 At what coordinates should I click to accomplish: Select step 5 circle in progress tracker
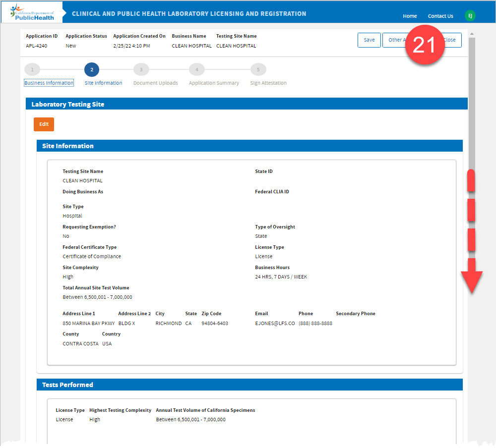click(258, 69)
